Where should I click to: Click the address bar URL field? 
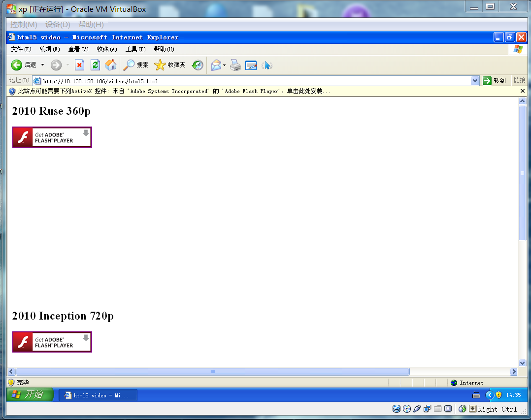tap(256, 81)
